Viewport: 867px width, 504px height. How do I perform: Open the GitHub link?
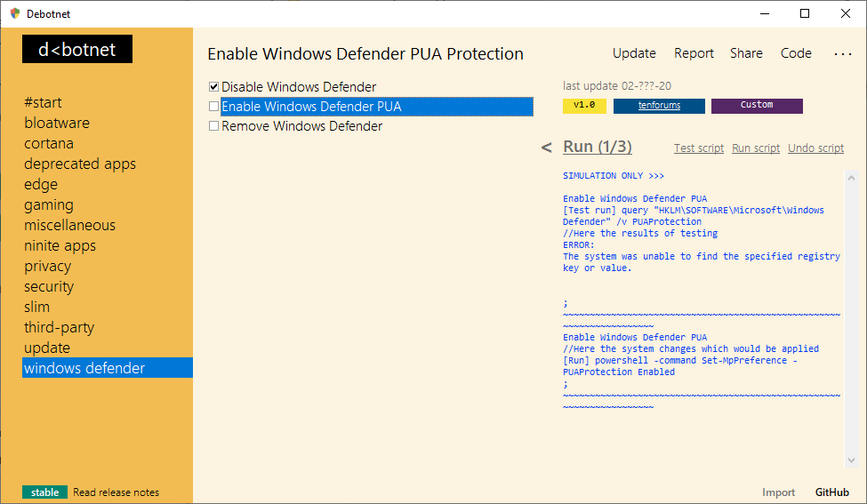[832, 492]
